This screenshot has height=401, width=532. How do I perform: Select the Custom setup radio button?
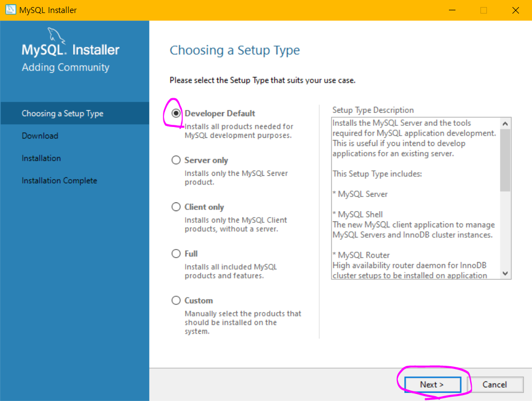[176, 301]
